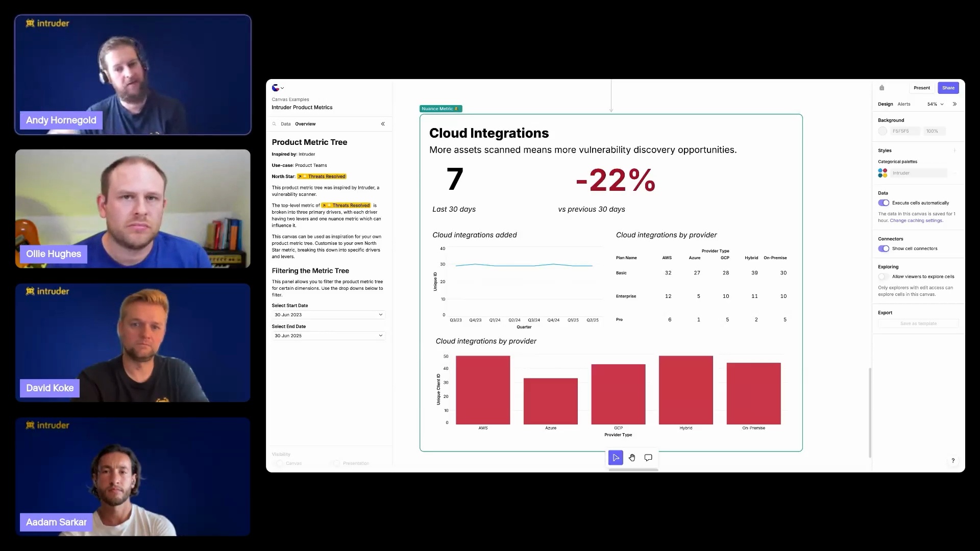Select the comment tool

pos(648,458)
